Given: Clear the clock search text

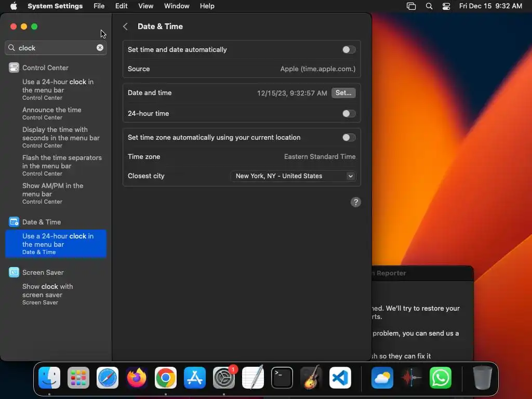Looking at the screenshot, I should tap(100, 48).
